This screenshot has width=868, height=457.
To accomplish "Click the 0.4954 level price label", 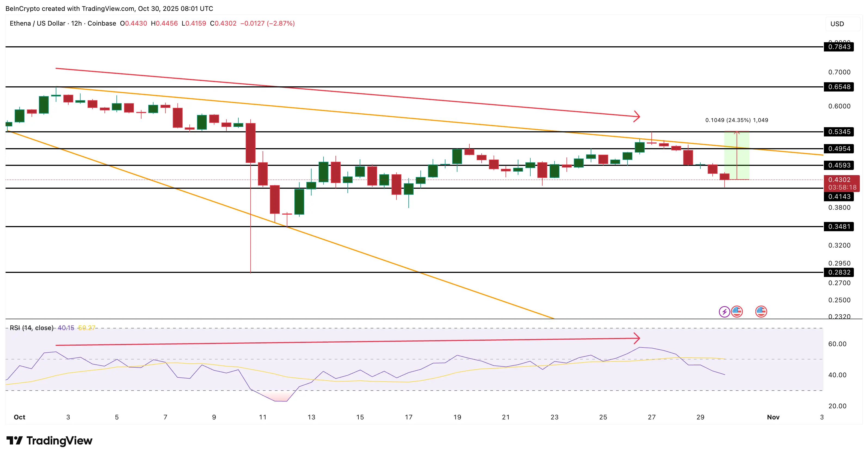I will point(839,149).
